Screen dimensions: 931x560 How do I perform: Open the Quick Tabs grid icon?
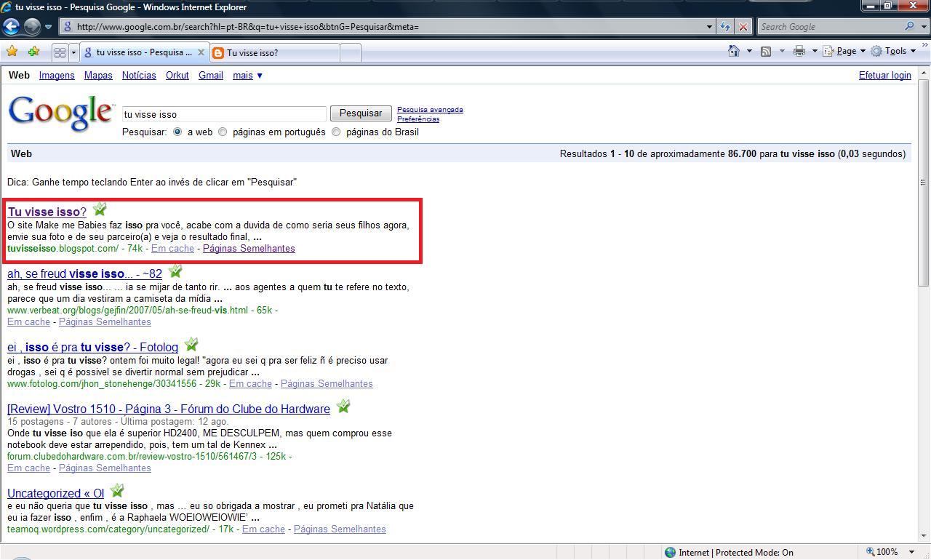pos(60,52)
